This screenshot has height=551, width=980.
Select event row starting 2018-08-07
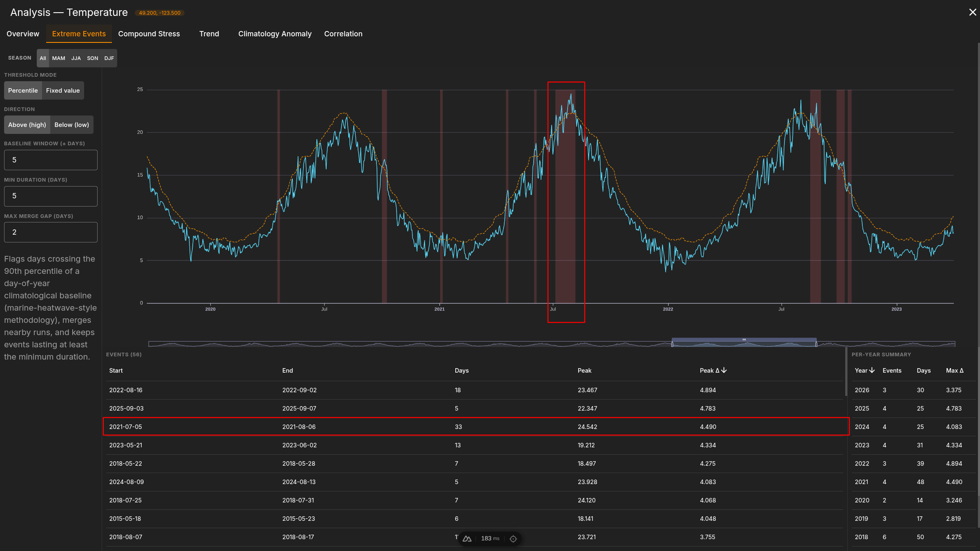pos(474,537)
